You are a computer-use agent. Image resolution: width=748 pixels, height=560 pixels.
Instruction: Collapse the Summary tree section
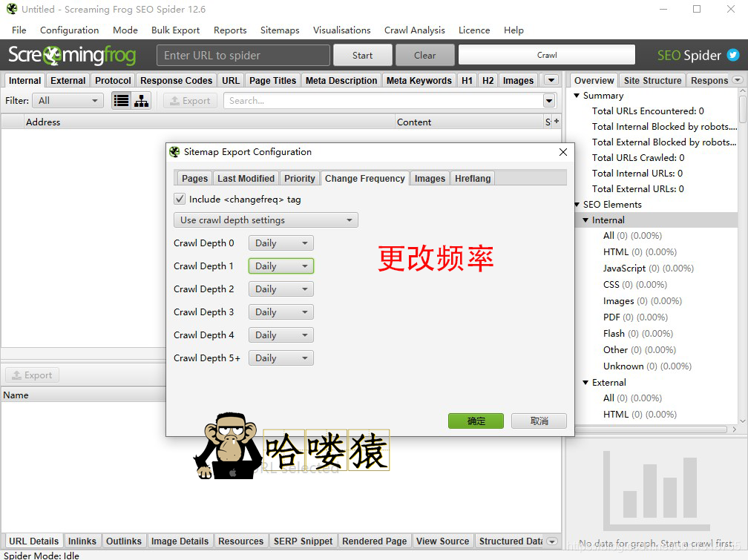(577, 96)
